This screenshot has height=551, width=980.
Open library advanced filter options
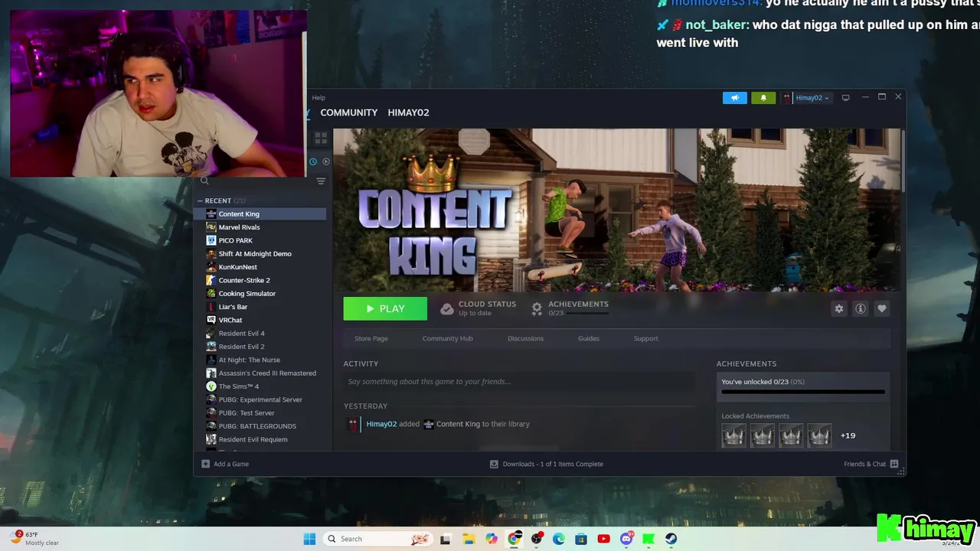pos(321,181)
